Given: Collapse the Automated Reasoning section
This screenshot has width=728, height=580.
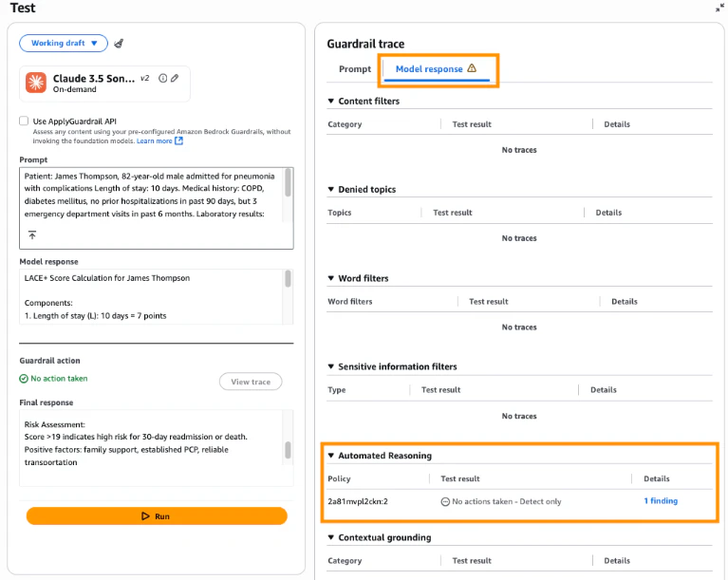Looking at the screenshot, I should point(331,456).
